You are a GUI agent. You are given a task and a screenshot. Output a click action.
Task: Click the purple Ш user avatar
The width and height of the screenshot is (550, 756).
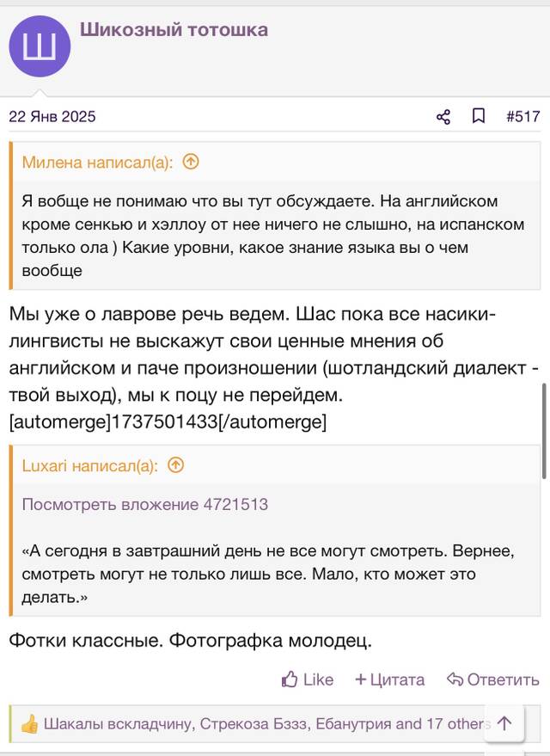[40, 46]
